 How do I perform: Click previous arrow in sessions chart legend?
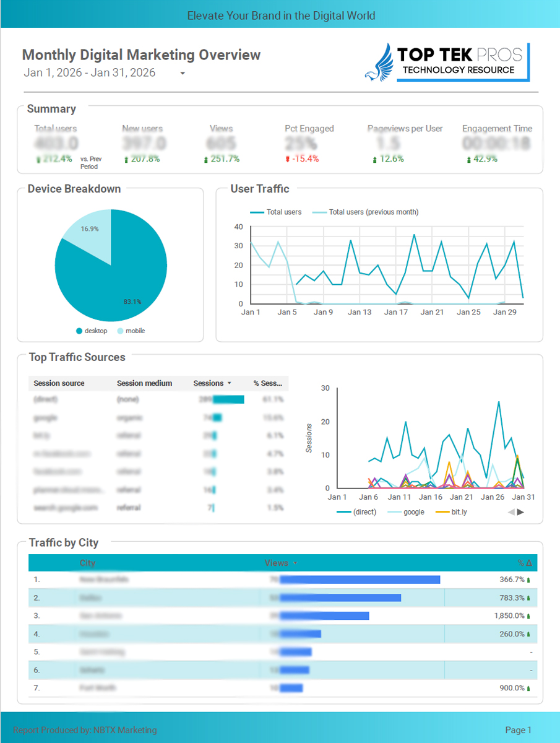(511, 512)
